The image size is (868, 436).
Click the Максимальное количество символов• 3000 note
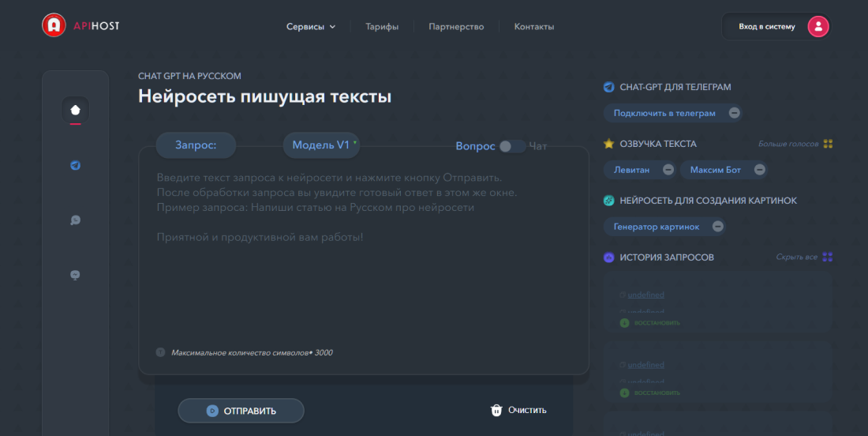(x=252, y=352)
